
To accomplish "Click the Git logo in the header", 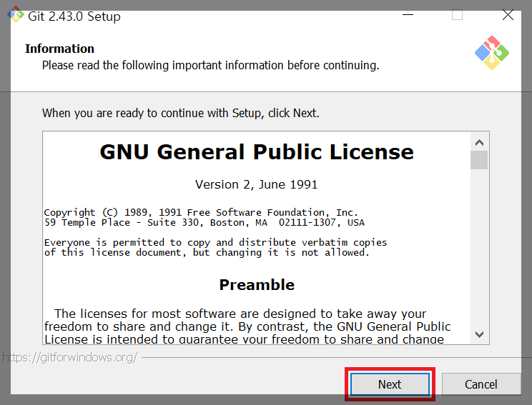I will [x=492, y=53].
